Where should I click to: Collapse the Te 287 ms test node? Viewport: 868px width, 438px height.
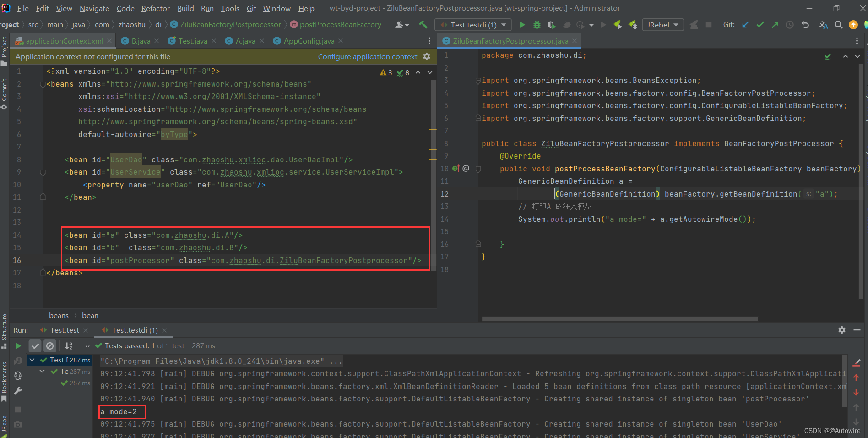point(42,372)
